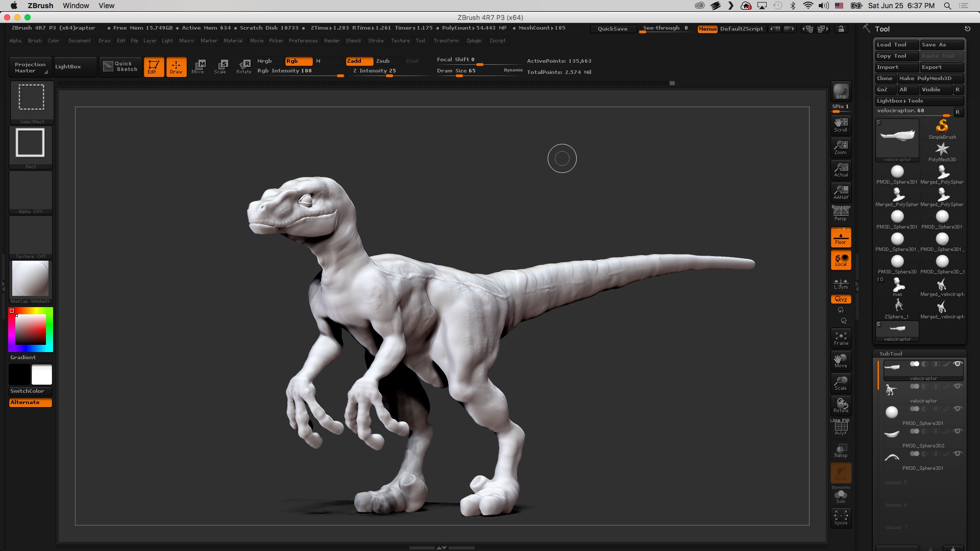Screen dimensions: 980x551
Task: Click the right-panel Rotate view icon
Action: click(841, 405)
